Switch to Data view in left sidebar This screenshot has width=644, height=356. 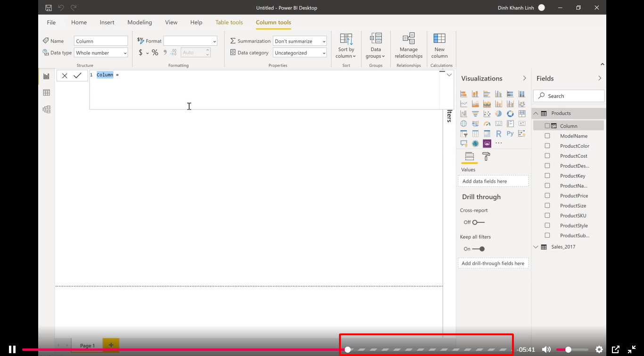click(46, 93)
